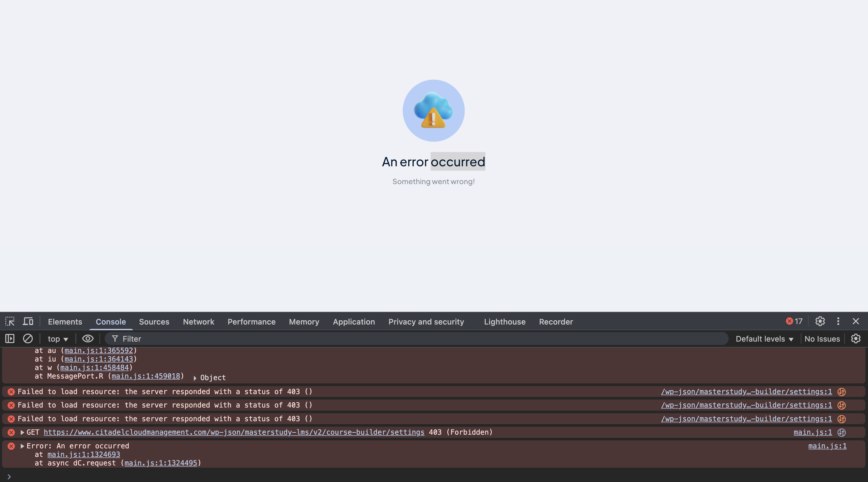
Task: Open the three-dot DevTools menu
Action: [838, 321]
